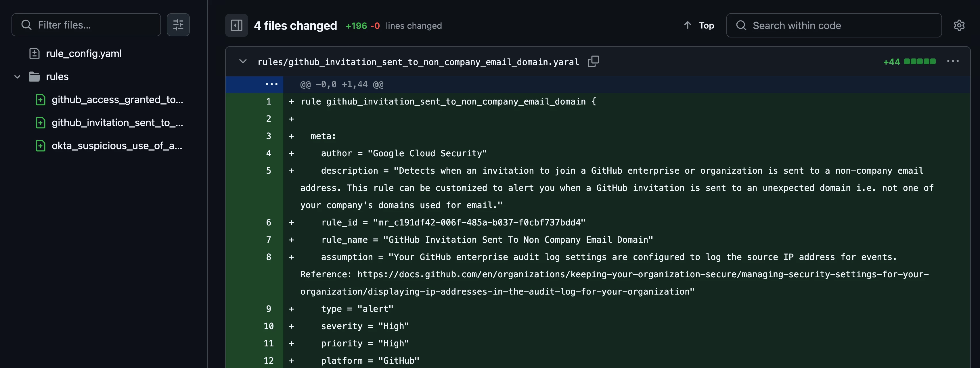Click the -0 lines removed count
This screenshot has width=980, height=368.
pyautogui.click(x=375, y=26)
